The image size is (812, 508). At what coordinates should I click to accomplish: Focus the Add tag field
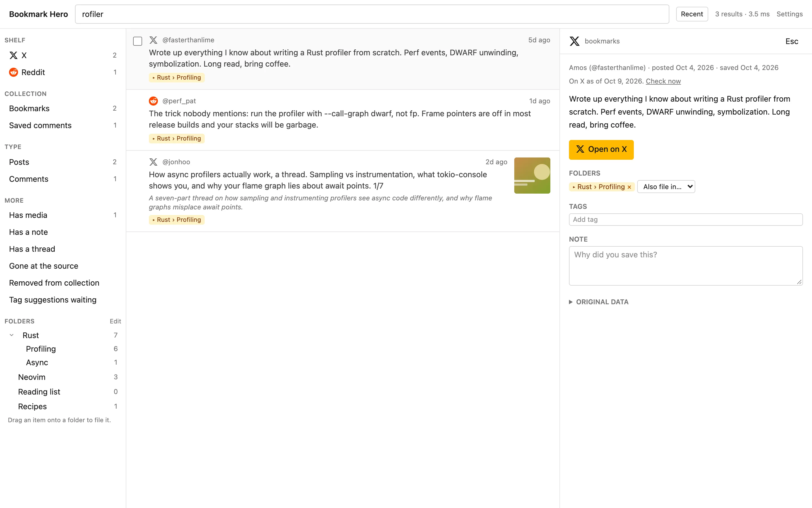tap(685, 219)
